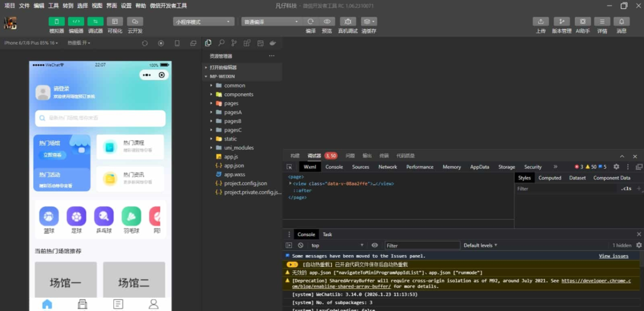644x311 pixels.
Task: Open 版本管理 version control
Action: click(562, 21)
